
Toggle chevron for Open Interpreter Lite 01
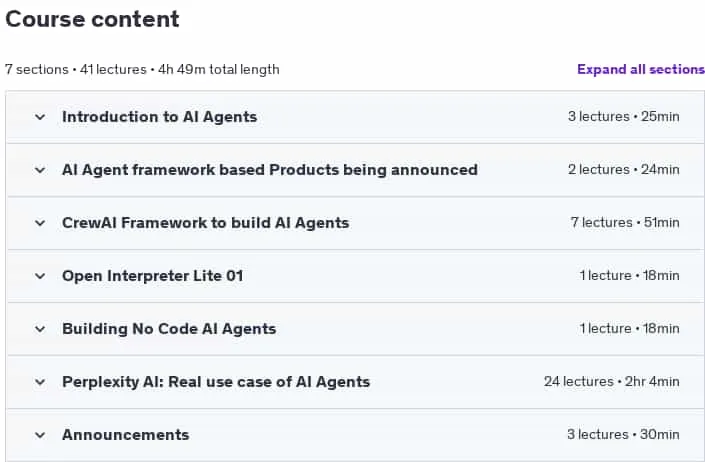pos(40,276)
